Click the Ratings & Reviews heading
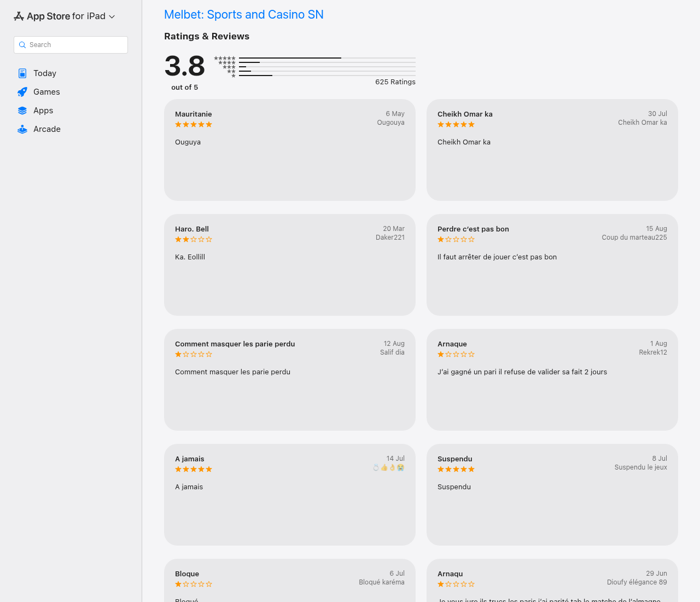 point(207,36)
